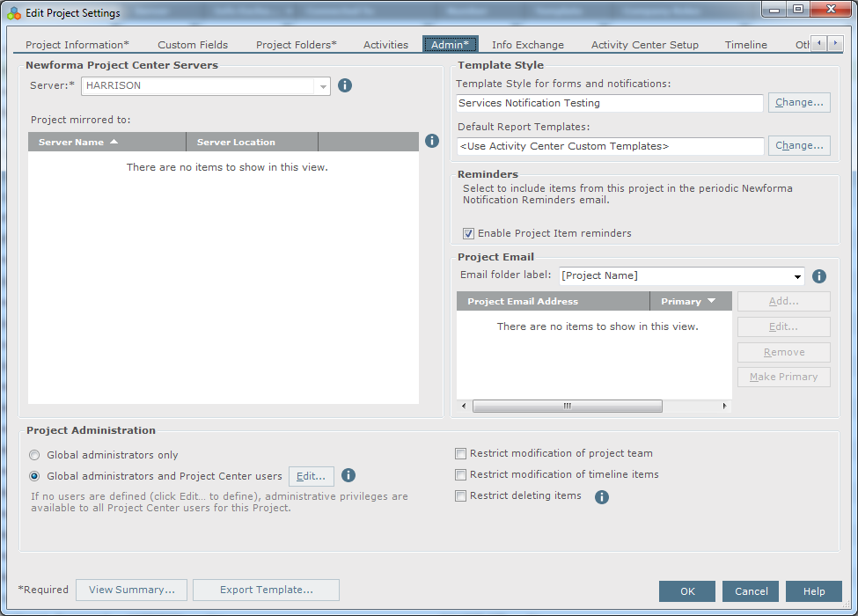Check Restrict deleting items

pos(461,495)
